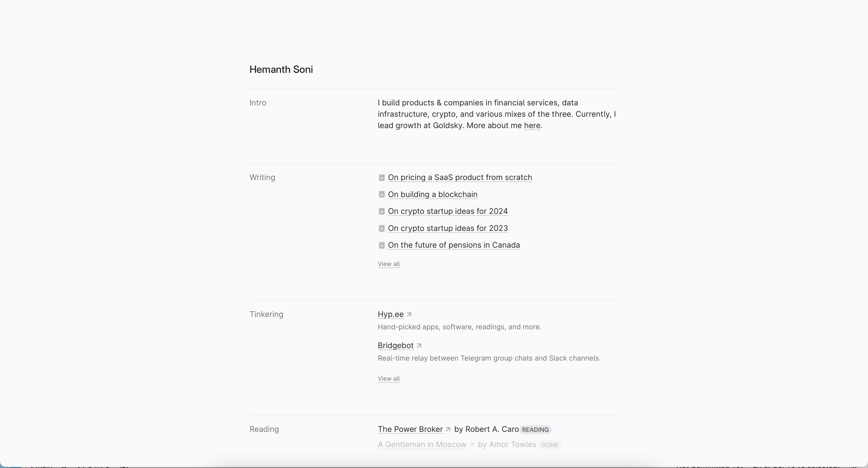Click document icon next to 2023 crypto ideas

tap(382, 228)
